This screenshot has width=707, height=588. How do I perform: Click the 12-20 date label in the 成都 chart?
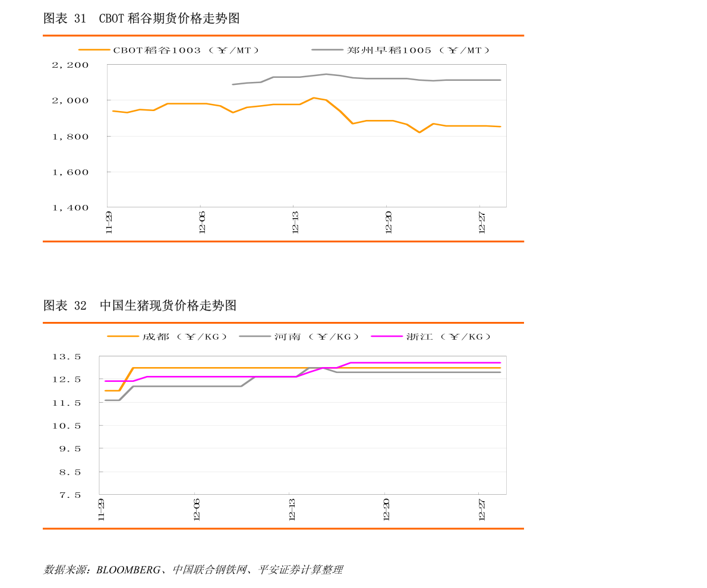click(386, 510)
